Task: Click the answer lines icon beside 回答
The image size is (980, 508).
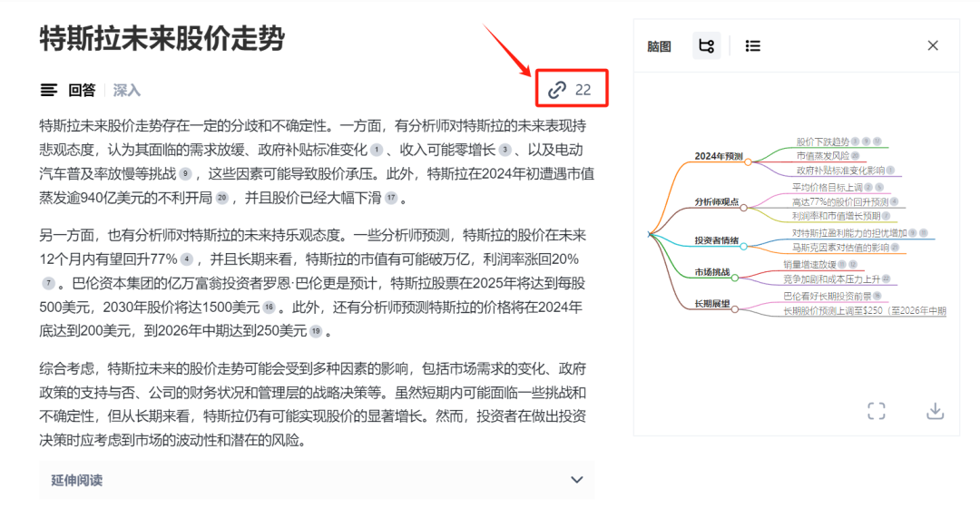Action: 49,91
